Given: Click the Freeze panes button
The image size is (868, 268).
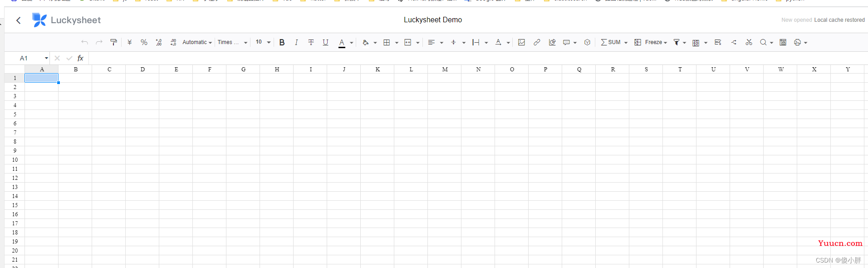Looking at the screenshot, I should point(650,42).
